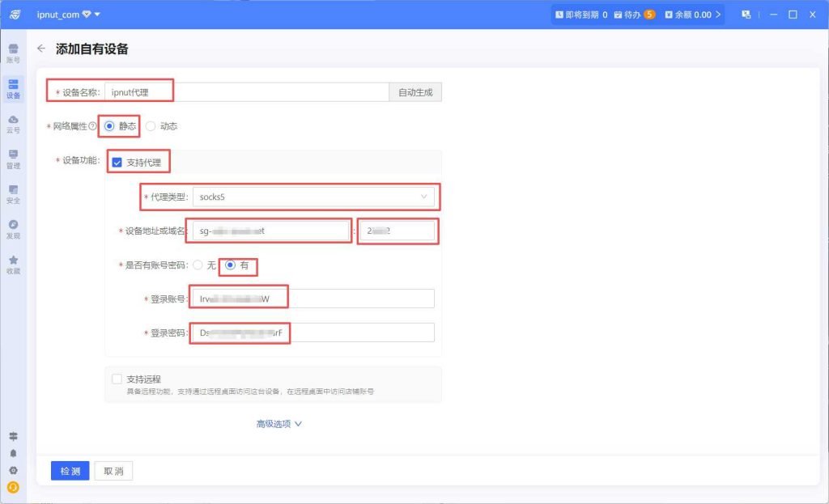829x504 pixels.
Task: Open the 云号 cloud sidebar icon
Action: click(x=13, y=124)
